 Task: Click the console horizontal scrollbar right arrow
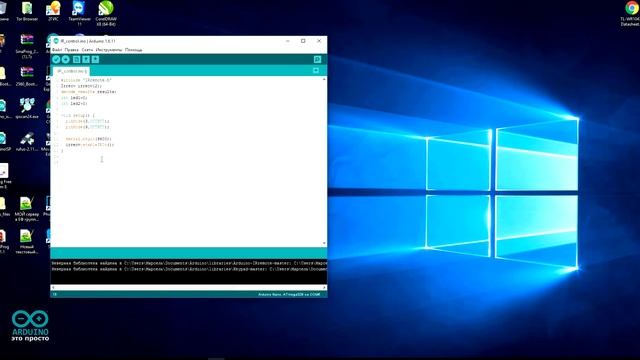(324, 287)
